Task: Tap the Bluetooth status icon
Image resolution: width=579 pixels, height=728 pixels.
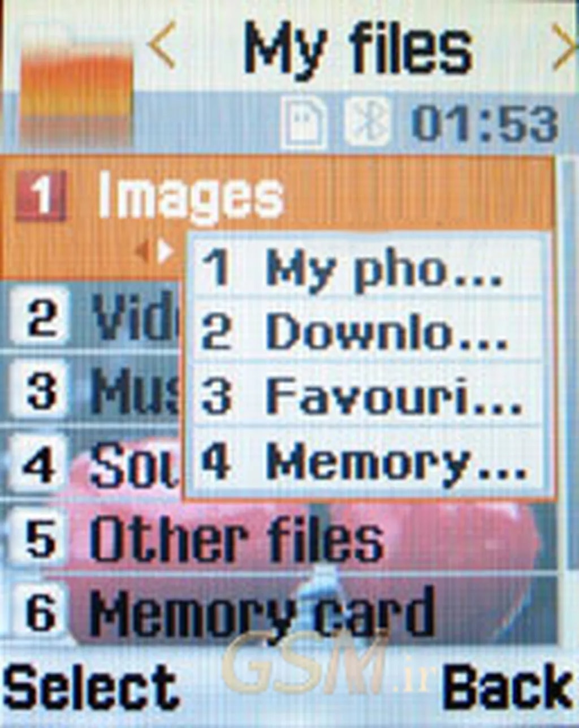Action: (368, 122)
